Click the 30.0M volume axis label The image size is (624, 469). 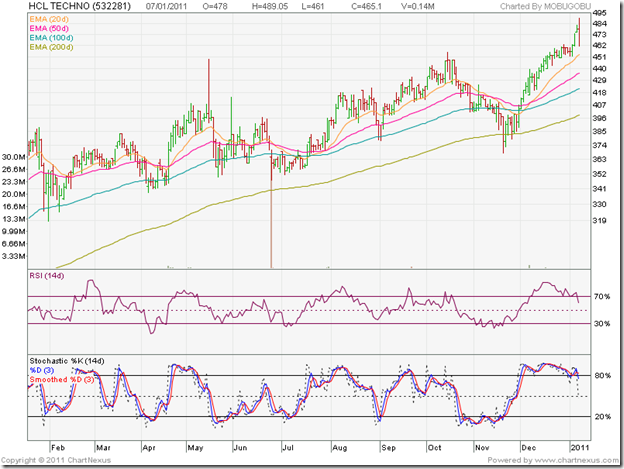pyautogui.click(x=14, y=157)
